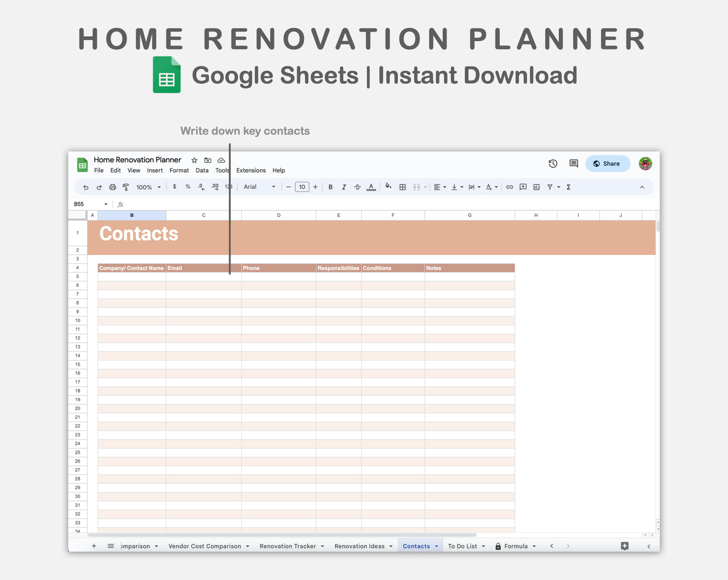
Task: Insert a chart
Action: point(536,187)
